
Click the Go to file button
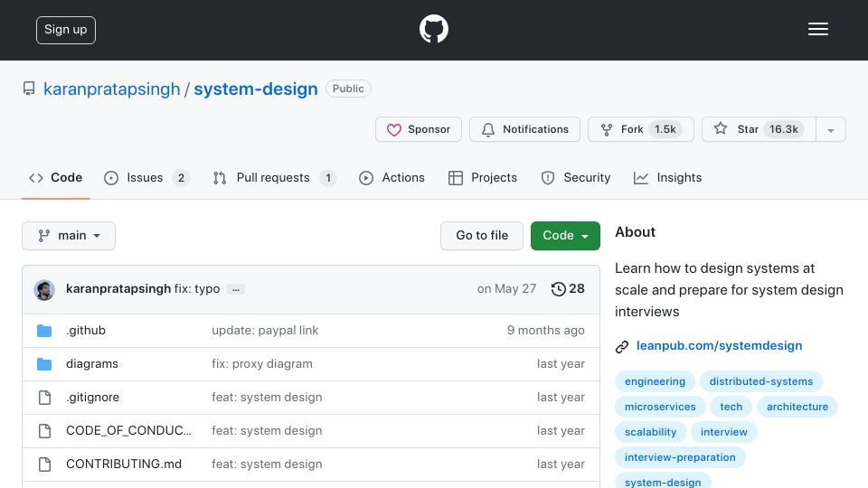click(x=482, y=236)
